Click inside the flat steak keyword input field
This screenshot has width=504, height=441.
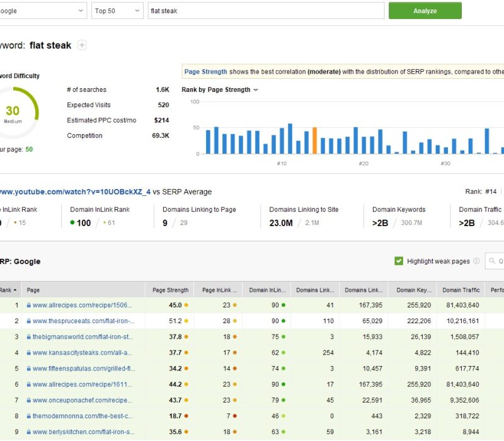(x=265, y=11)
